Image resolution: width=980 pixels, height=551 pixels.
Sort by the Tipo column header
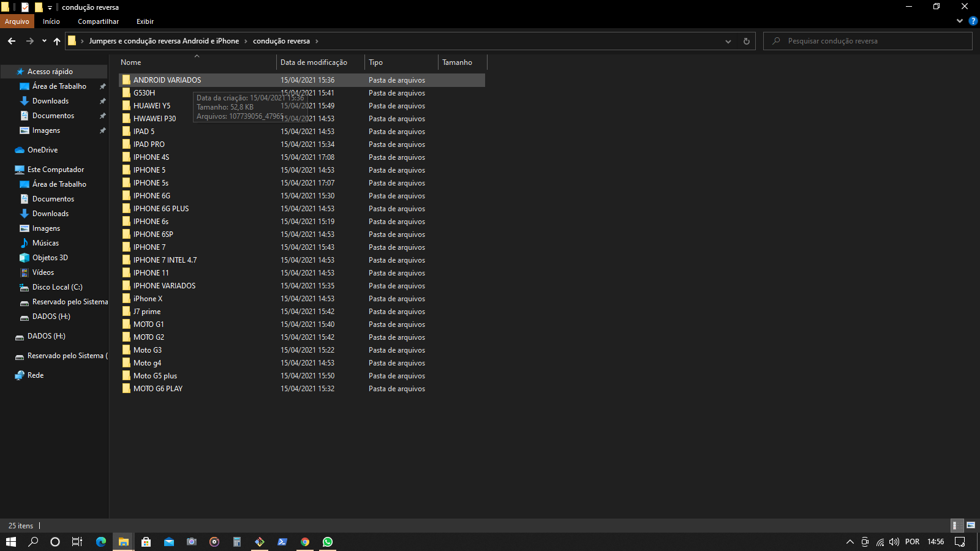click(x=401, y=62)
